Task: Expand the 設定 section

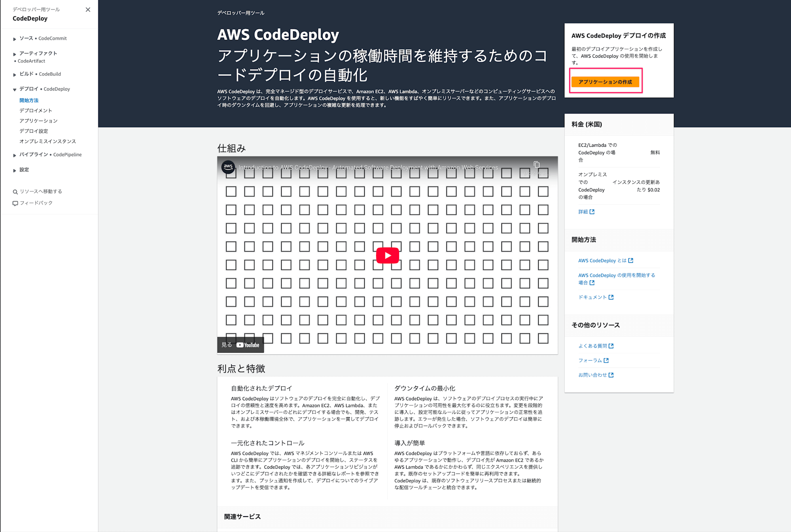Action: (x=15, y=170)
